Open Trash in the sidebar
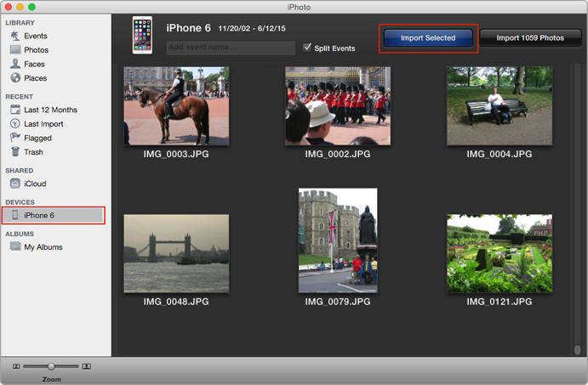 33,151
